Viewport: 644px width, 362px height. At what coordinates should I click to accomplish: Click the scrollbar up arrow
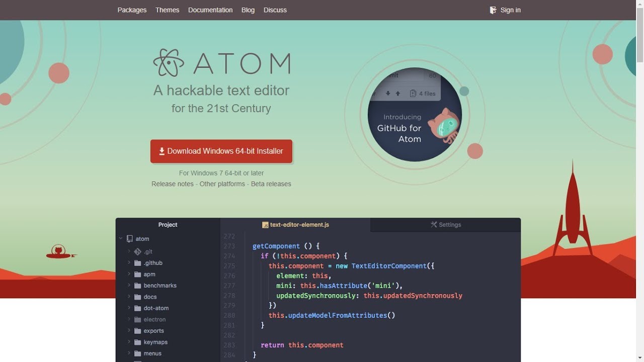pos(640,4)
